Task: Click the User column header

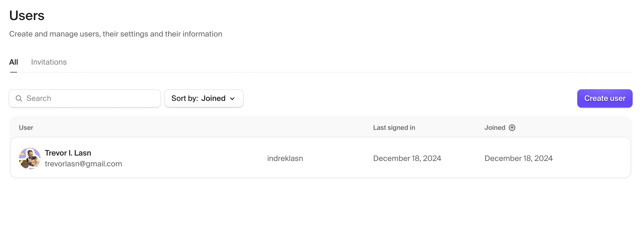Action: tap(26, 128)
